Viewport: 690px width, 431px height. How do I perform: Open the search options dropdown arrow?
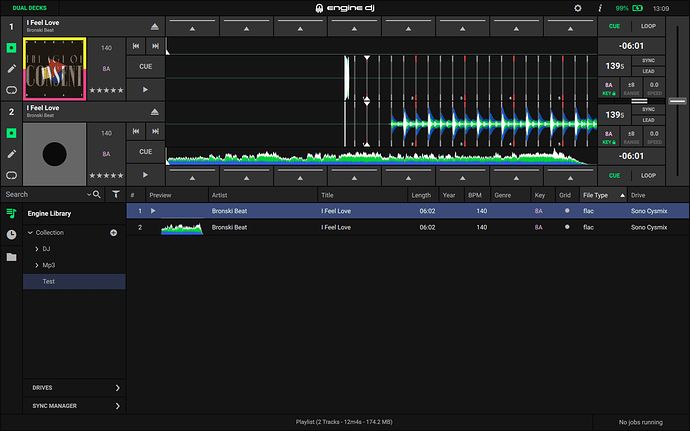[x=89, y=194]
